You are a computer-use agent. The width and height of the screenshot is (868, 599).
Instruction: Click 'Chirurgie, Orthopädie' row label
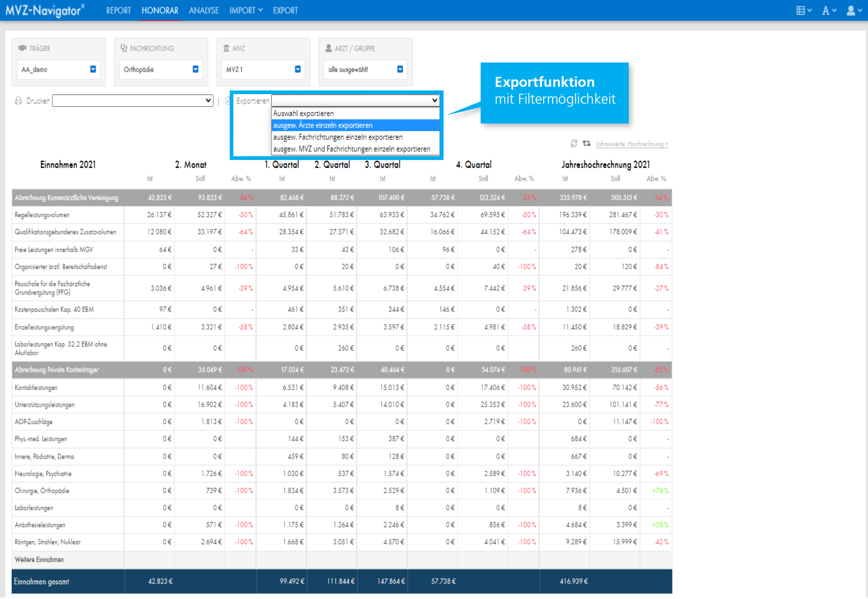pyautogui.click(x=42, y=491)
